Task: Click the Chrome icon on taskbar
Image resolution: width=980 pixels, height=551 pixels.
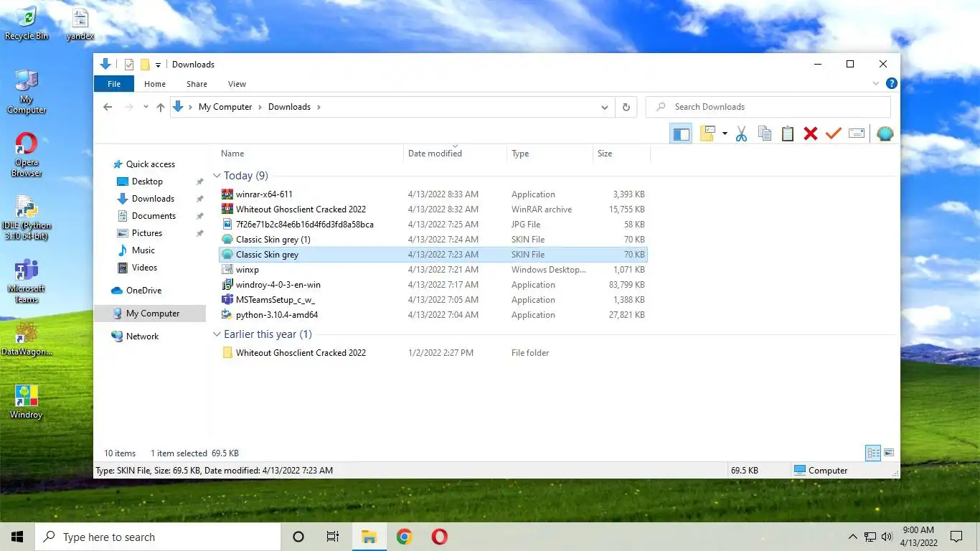Action: (x=404, y=537)
